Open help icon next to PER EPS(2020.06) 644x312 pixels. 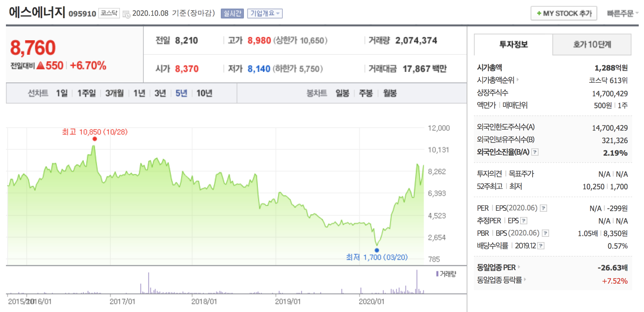(x=544, y=208)
